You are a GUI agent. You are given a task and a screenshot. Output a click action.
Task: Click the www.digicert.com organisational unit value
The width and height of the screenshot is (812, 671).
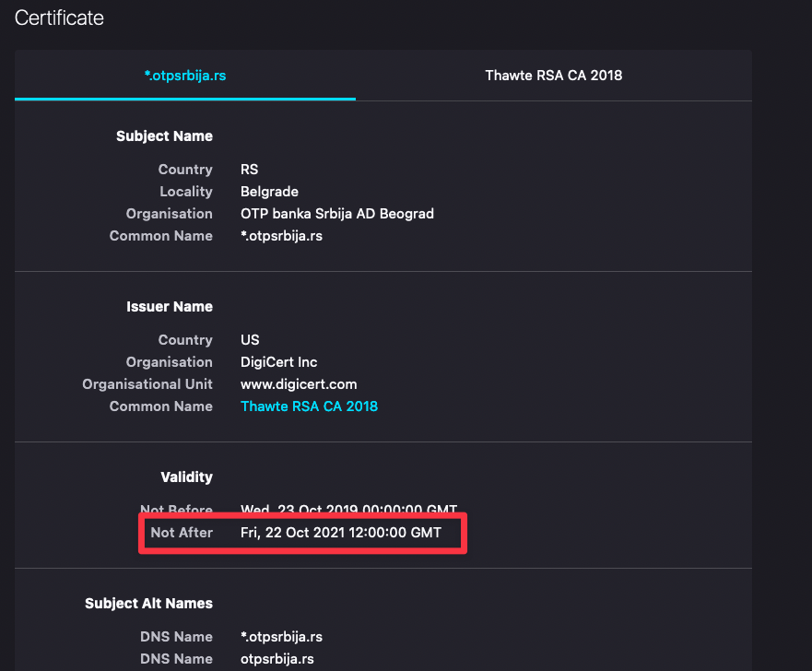coord(299,384)
